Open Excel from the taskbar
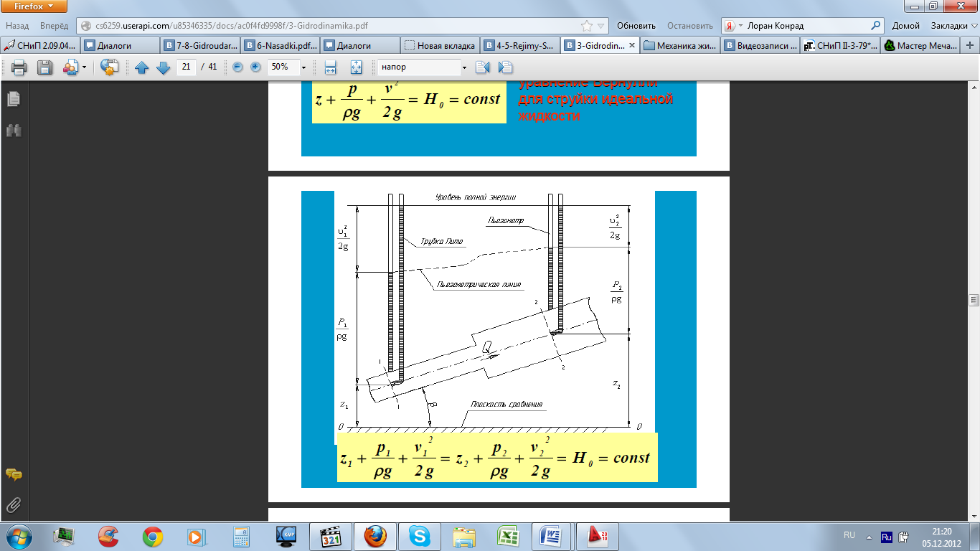The image size is (980, 551). 509,537
